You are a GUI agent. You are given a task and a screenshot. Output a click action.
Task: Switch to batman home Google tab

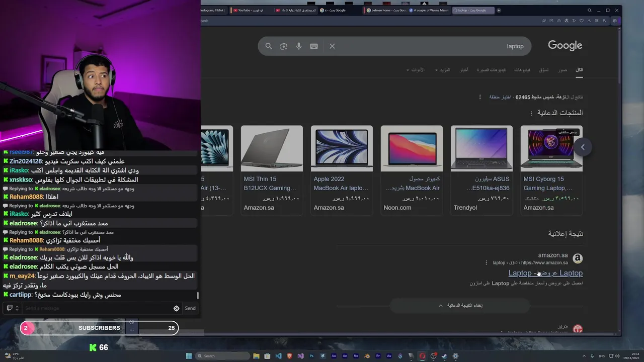tap(386, 10)
